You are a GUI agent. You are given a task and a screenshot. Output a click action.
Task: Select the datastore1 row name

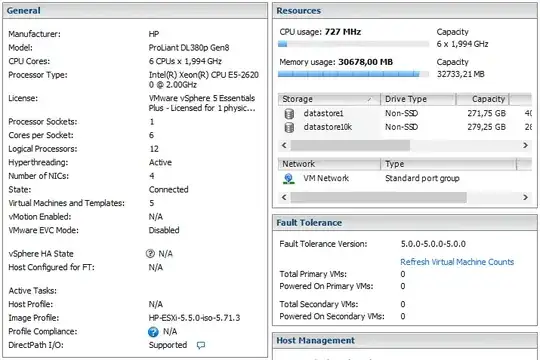pyautogui.click(x=323, y=113)
